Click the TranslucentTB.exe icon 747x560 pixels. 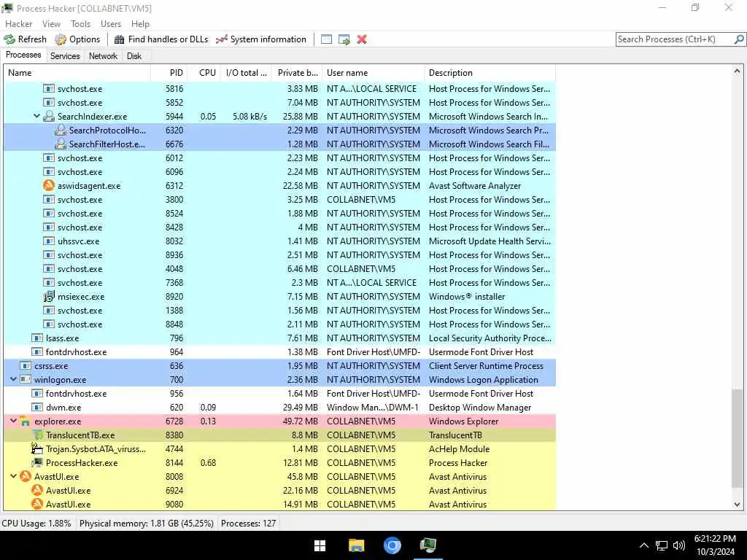point(37,435)
